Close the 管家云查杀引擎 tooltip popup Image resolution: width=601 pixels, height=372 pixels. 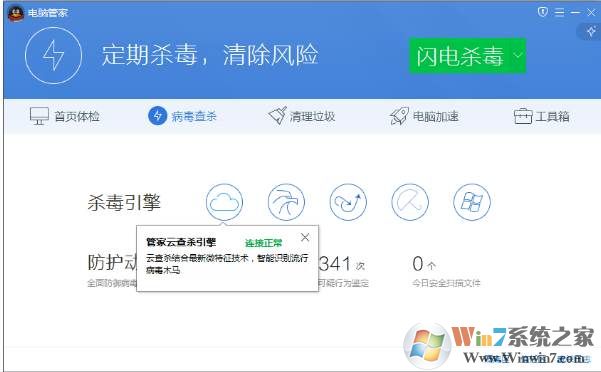coord(305,238)
